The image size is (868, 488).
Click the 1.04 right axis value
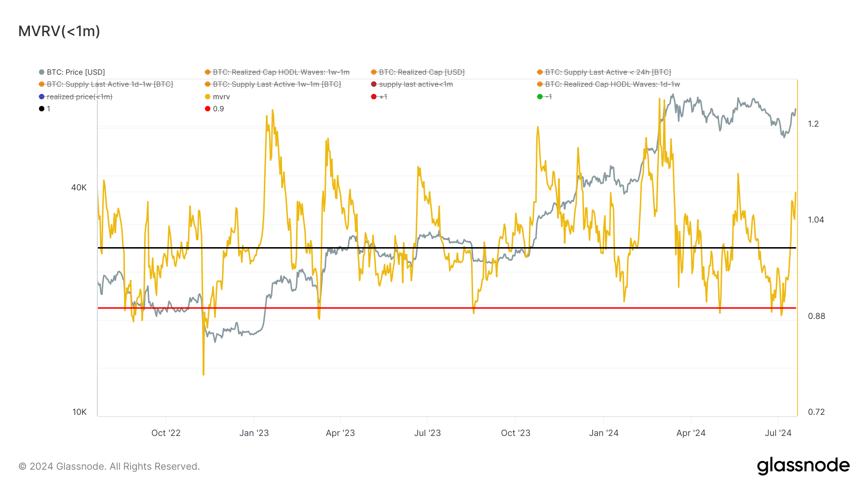816,220
